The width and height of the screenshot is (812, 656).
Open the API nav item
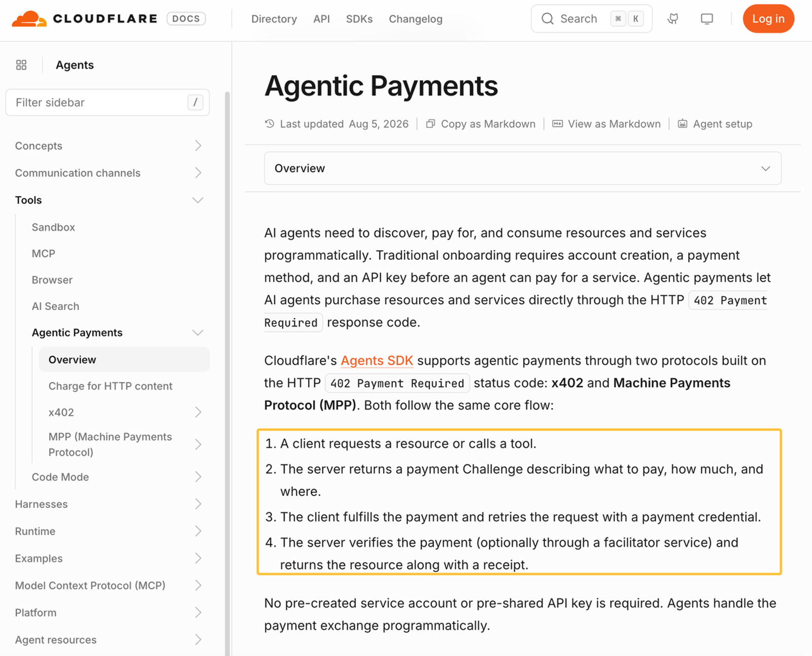[321, 19]
